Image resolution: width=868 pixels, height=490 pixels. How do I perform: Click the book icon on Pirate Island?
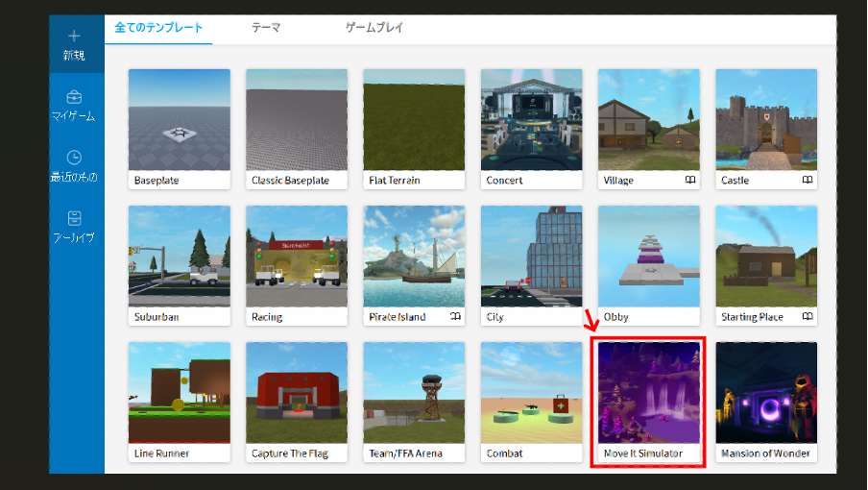(455, 316)
